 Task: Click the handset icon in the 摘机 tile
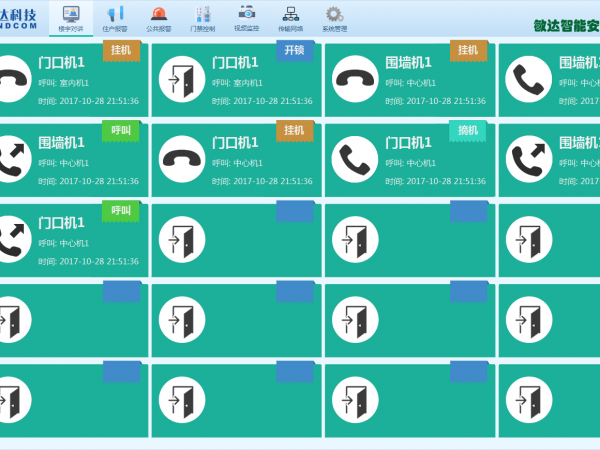click(355, 160)
